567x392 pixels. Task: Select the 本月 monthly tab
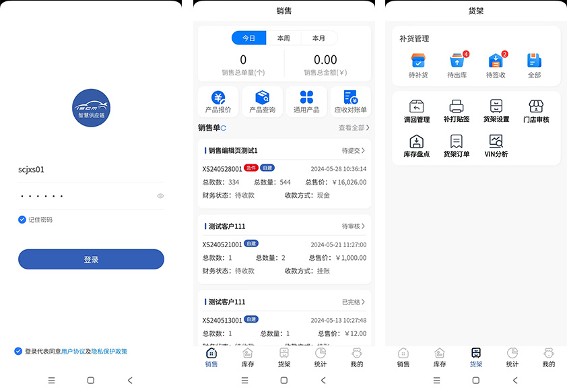pos(319,38)
